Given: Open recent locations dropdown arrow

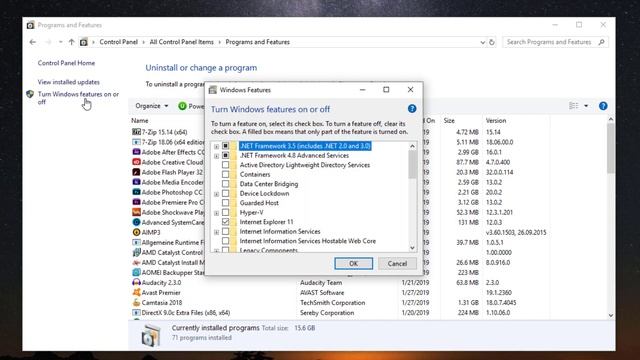Looking at the screenshot, I should click(60, 42).
